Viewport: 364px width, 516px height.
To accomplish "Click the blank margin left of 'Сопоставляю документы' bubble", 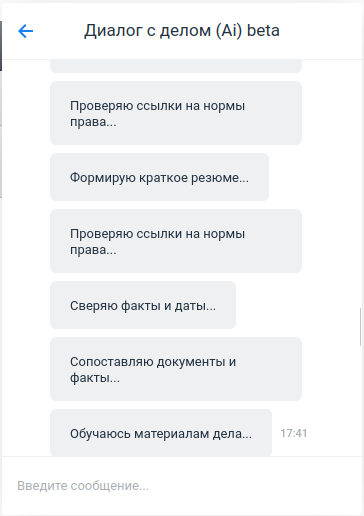I will click(26, 369).
